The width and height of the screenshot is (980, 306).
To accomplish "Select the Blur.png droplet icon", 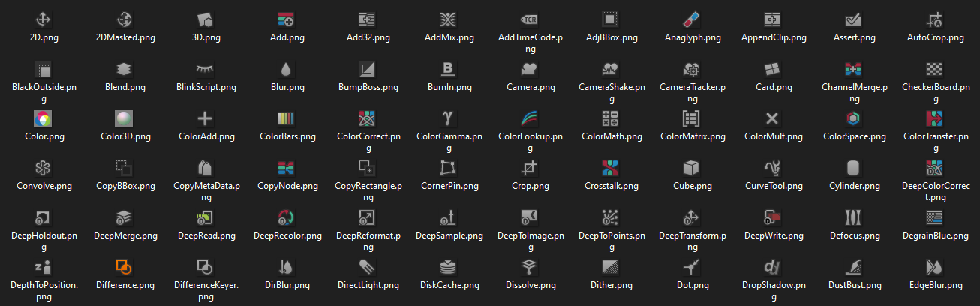I will tap(286, 69).
